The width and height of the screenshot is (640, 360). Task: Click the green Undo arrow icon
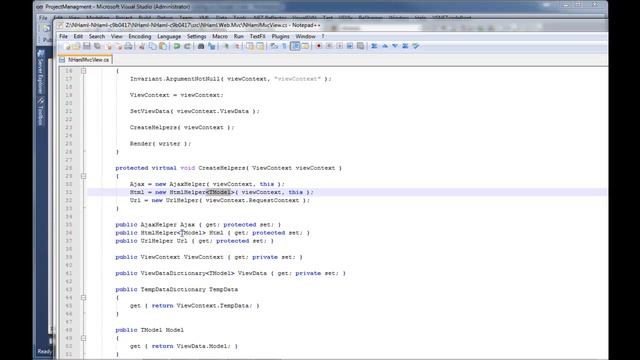pos(177,46)
